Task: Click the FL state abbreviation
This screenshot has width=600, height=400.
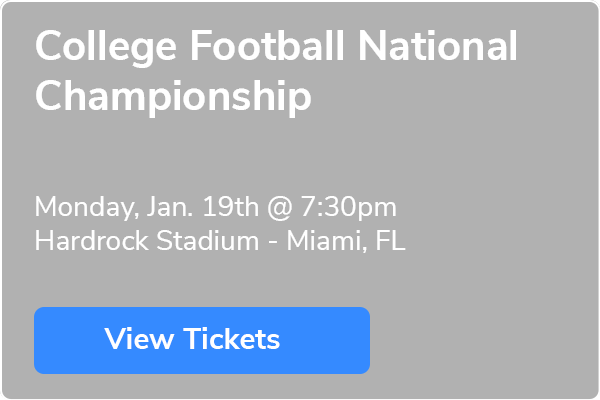Action: point(390,241)
